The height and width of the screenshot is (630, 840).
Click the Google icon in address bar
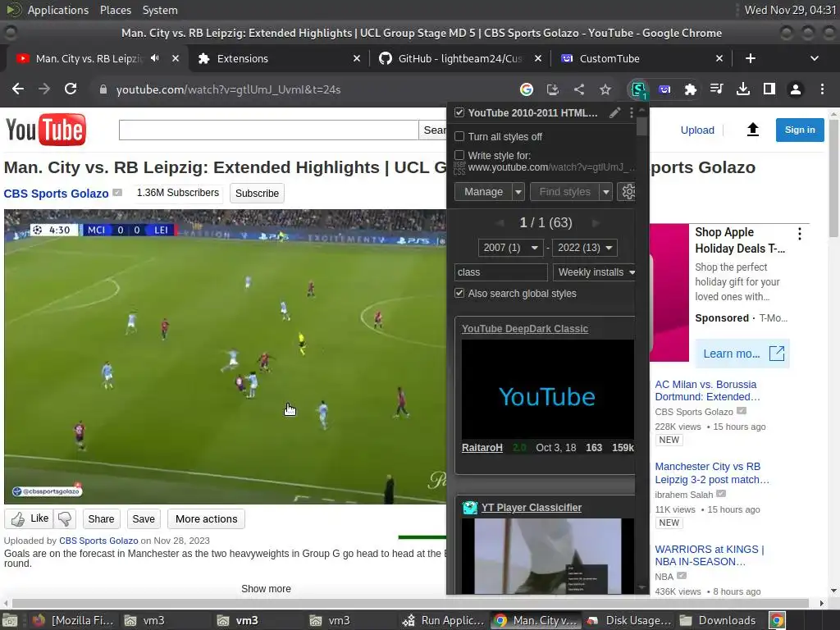(x=527, y=89)
